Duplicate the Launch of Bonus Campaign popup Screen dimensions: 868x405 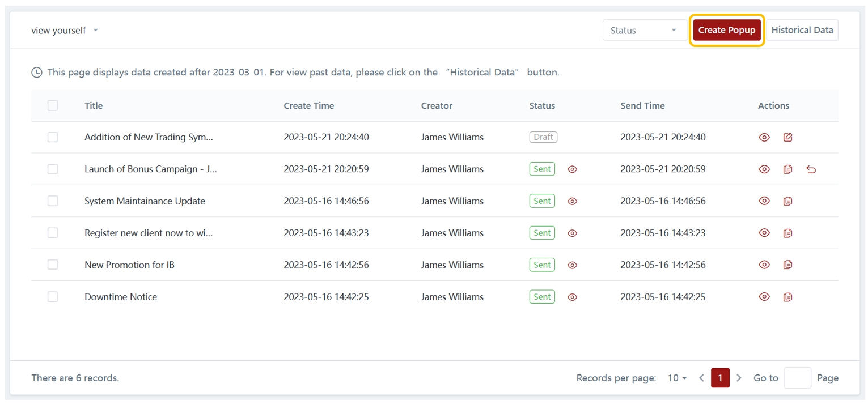(x=787, y=169)
